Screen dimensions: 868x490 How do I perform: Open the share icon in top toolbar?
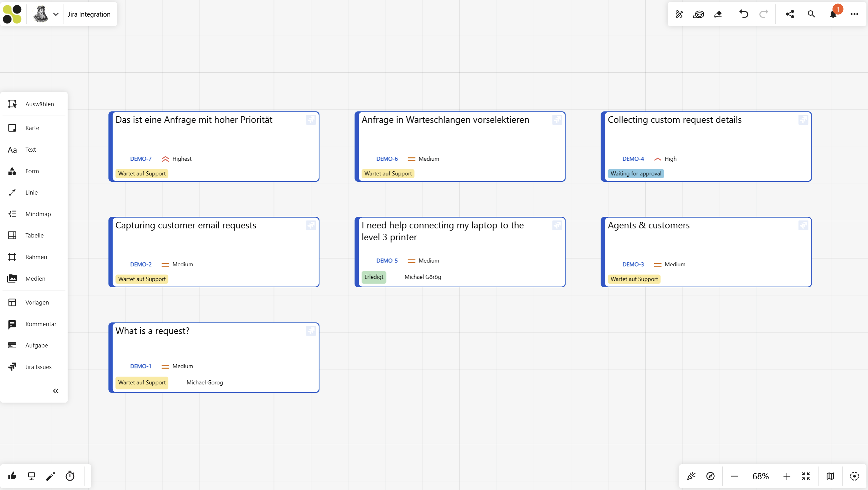[790, 14]
